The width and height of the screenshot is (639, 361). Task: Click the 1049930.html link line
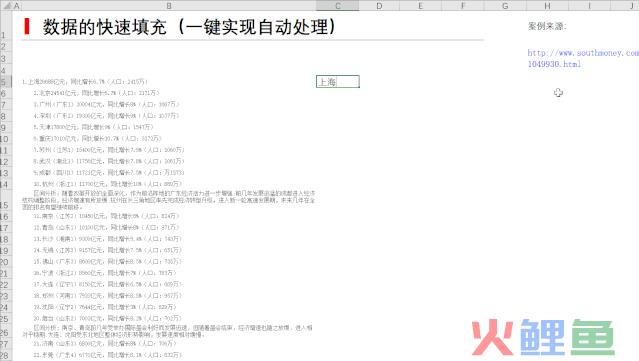[554, 64]
